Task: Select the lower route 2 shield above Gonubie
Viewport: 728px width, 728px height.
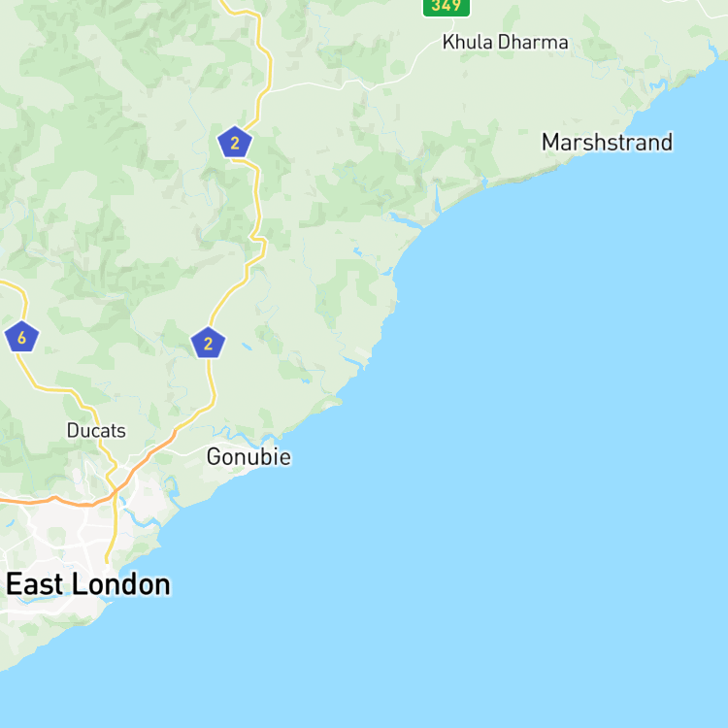Action: pos(208,343)
